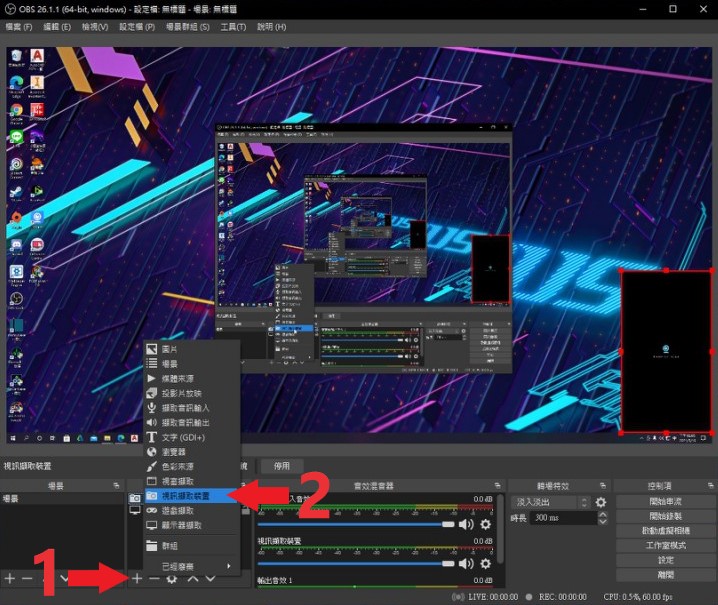Open the 說明(H) help menu
Screen dimensions: 718x605
(272, 27)
